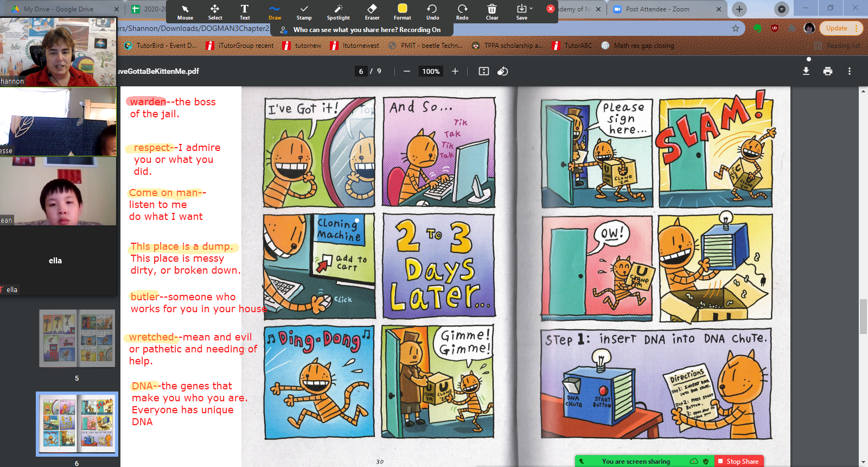Click the Chrome Update button
This screenshot has height=467, width=868.
coord(840,28)
